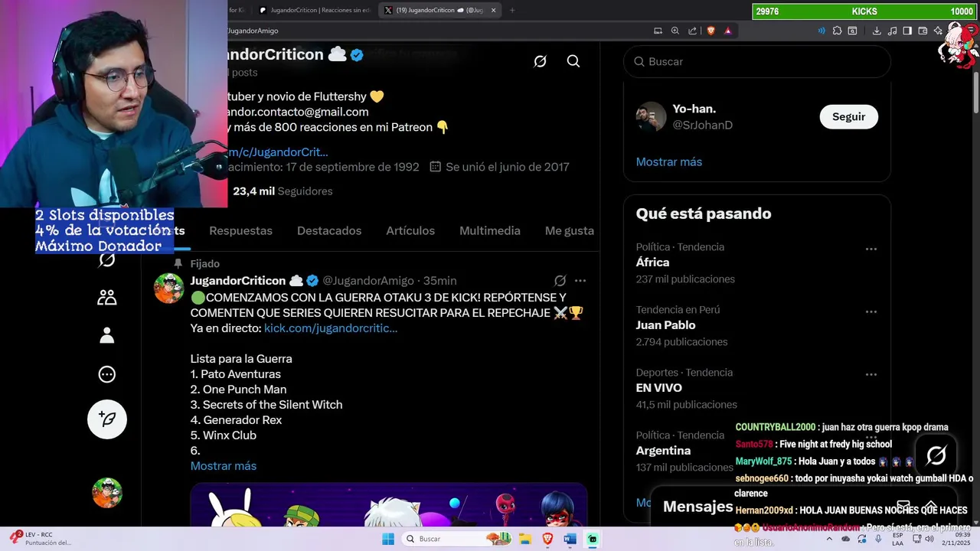This screenshot has width=980, height=551.
Task: Switch to the Artículos tab
Action: (x=410, y=230)
